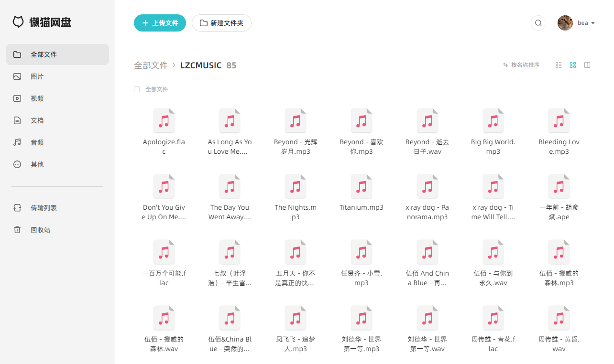Switch to split column view icon
Viewport: 614px width, 364px height.
point(587,65)
